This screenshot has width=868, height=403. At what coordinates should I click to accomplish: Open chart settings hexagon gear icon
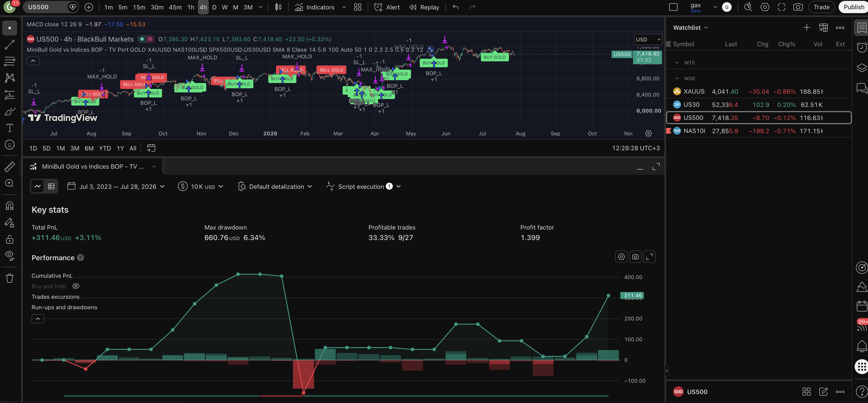pos(765,7)
